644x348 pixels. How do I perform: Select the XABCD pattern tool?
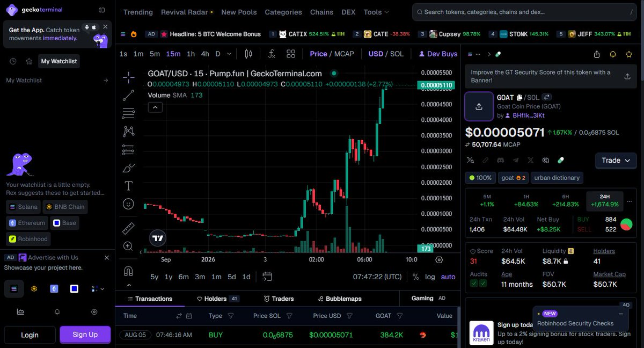(128, 131)
